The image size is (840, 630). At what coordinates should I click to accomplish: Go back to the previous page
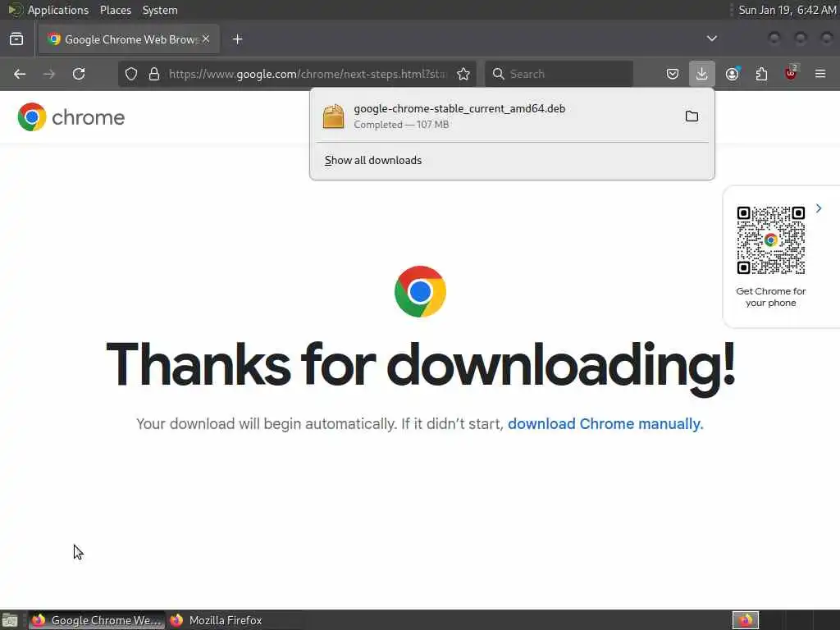[x=20, y=74]
